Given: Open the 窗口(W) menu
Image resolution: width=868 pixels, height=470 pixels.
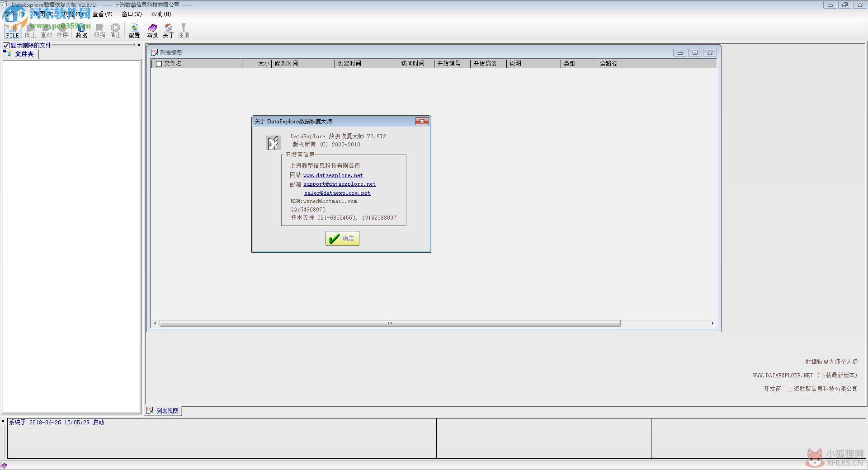Looking at the screenshot, I should pyautogui.click(x=132, y=14).
